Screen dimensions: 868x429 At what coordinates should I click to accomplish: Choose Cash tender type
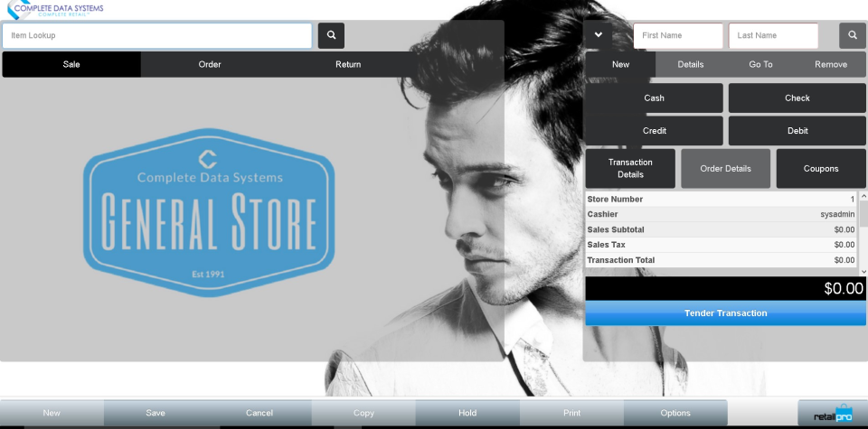click(655, 98)
